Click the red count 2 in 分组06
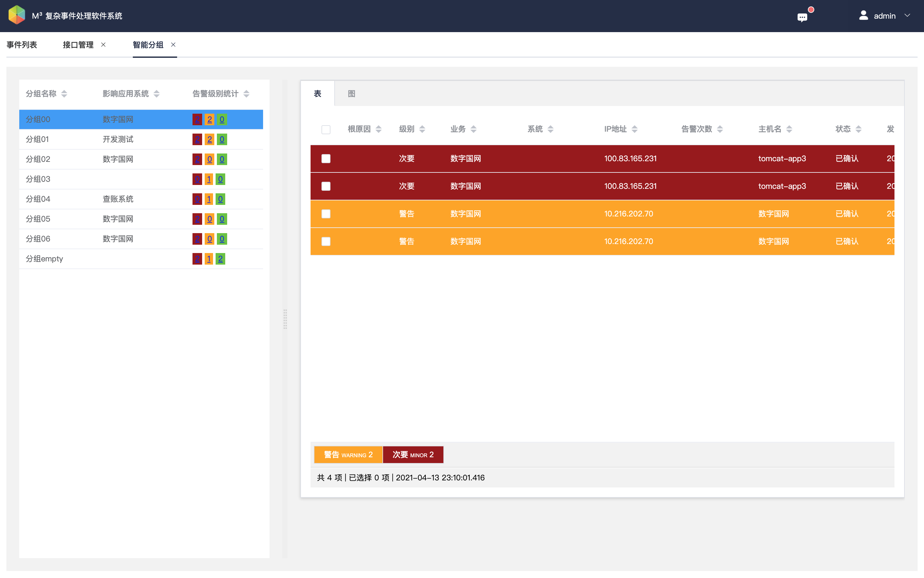This screenshot has width=924, height=578. [197, 239]
